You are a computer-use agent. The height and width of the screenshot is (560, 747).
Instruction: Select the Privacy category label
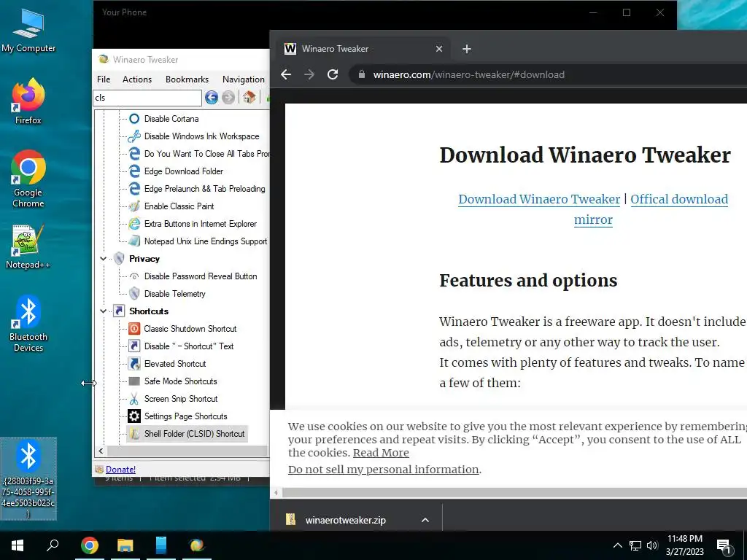tap(144, 259)
